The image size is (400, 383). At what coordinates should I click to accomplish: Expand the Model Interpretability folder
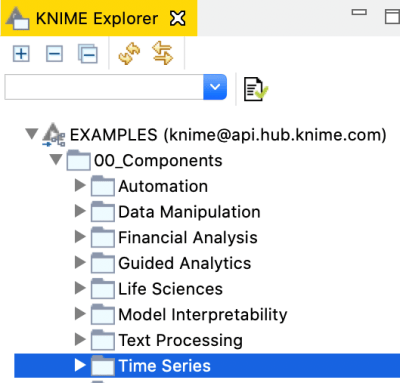(x=80, y=314)
